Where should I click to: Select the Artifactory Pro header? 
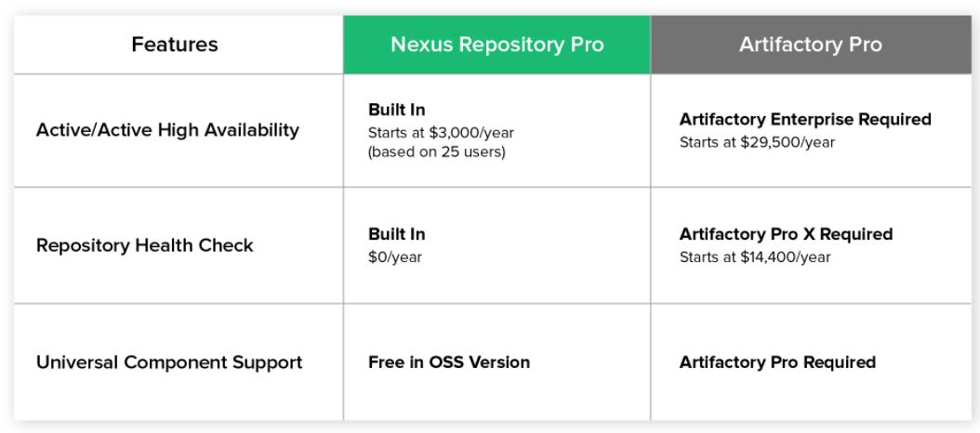pos(811,45)
